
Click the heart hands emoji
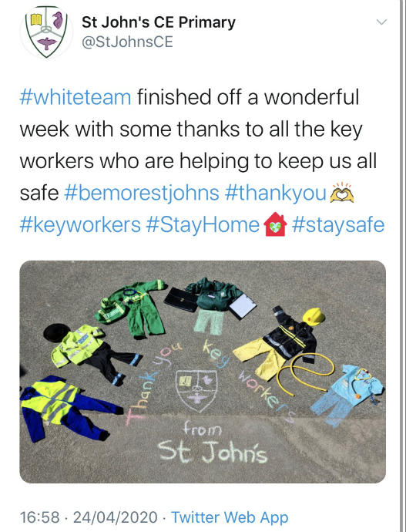point(342,193)
